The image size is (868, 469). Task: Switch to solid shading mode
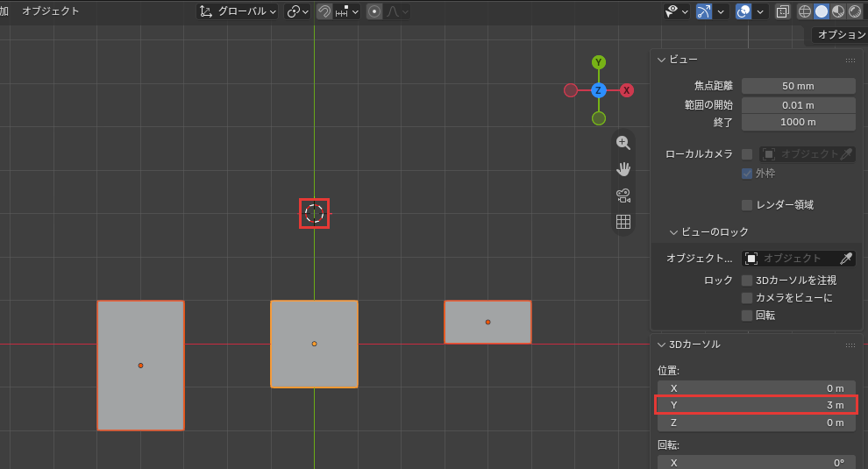tap(822, 11)
